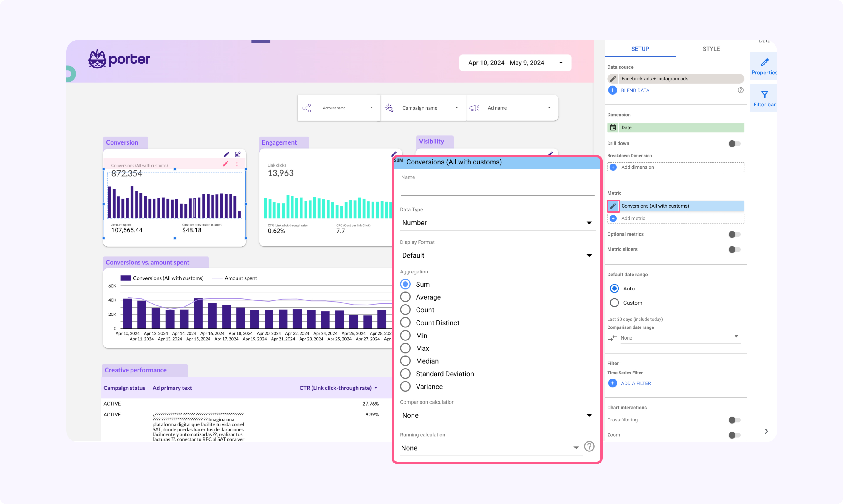Click the plus icon for Add a filter
The height and width of the screenshot is (504, 843).
[x=613, y=383]
